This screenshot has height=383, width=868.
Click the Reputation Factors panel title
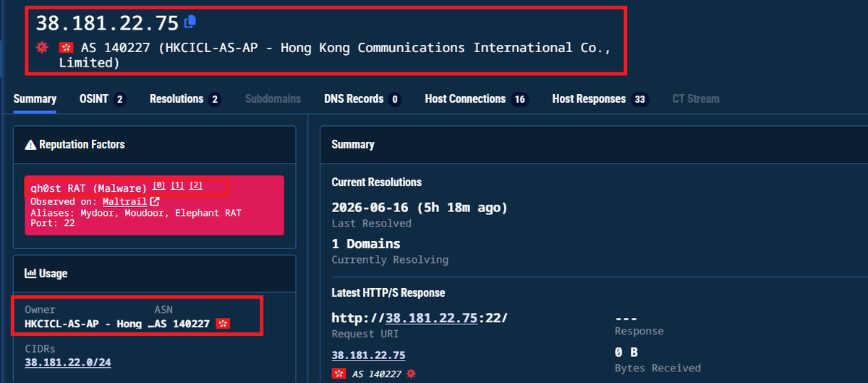point(82,145)
